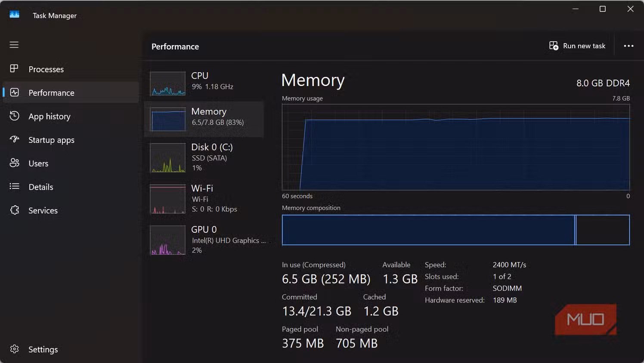Click the Services puzzle icon

[14, 210]
